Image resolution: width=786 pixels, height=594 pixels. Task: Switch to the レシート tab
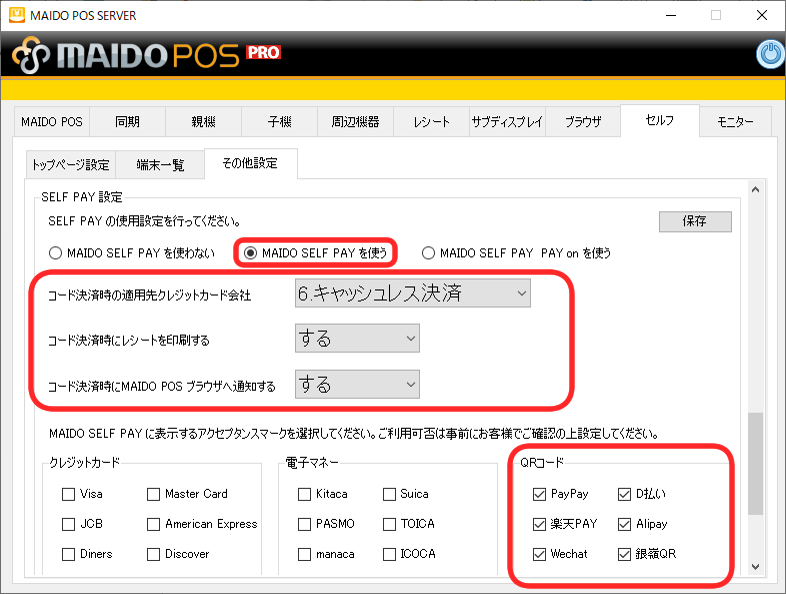coord(431,122)
